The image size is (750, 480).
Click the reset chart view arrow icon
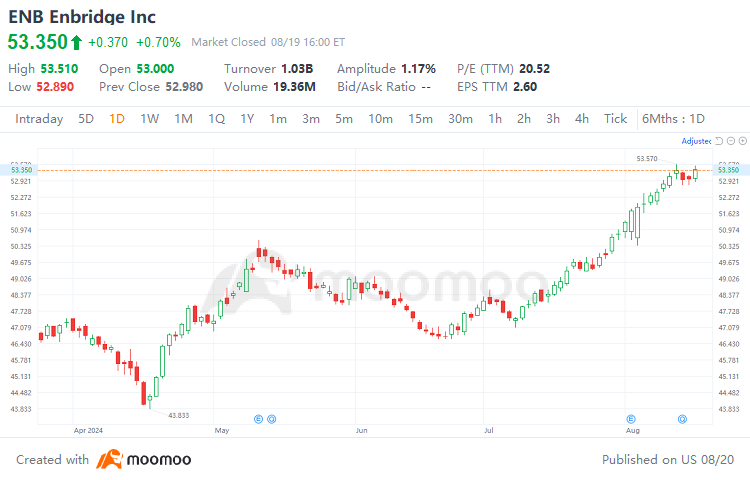pos(719,141)
